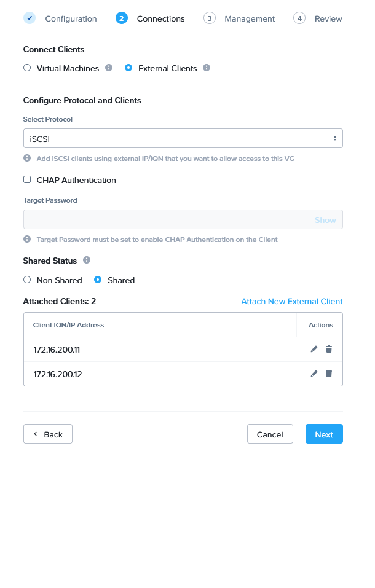Choose the Non-Shared radio option
Viewport: 375px width, 588px height.
[27, 280]
